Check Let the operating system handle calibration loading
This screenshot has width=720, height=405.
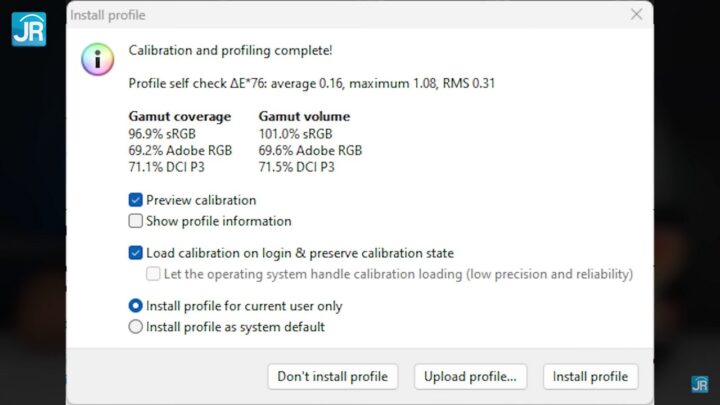pyautogui.click(x=153, y=274)
